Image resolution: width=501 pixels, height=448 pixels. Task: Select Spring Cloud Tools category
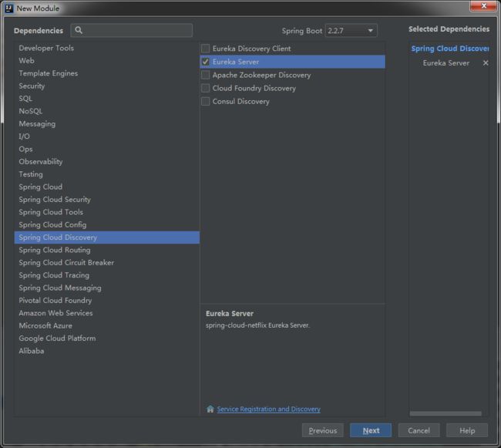pyautogui.click(x=107, y=212)
